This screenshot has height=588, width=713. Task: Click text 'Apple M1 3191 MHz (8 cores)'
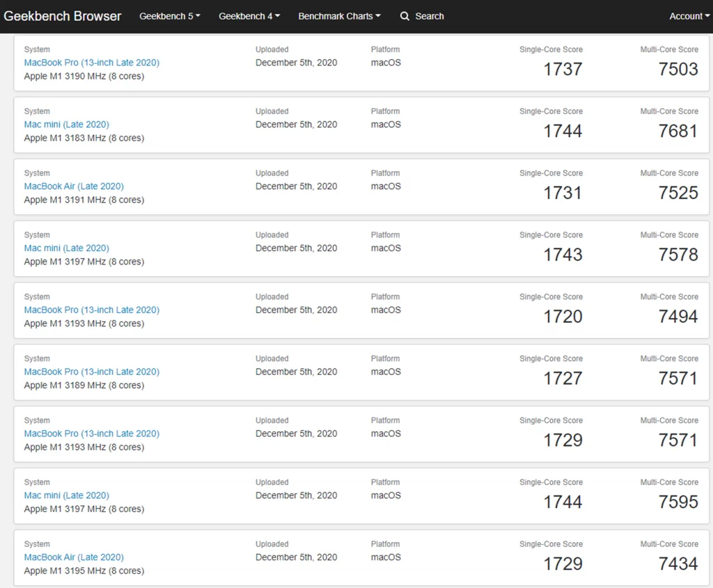84,200
